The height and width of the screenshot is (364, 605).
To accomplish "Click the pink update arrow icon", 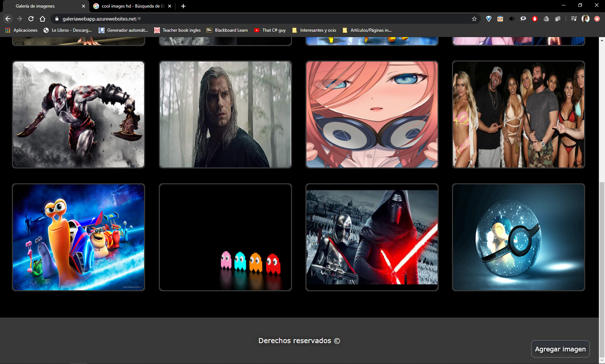I will click(x=597, y=19).
